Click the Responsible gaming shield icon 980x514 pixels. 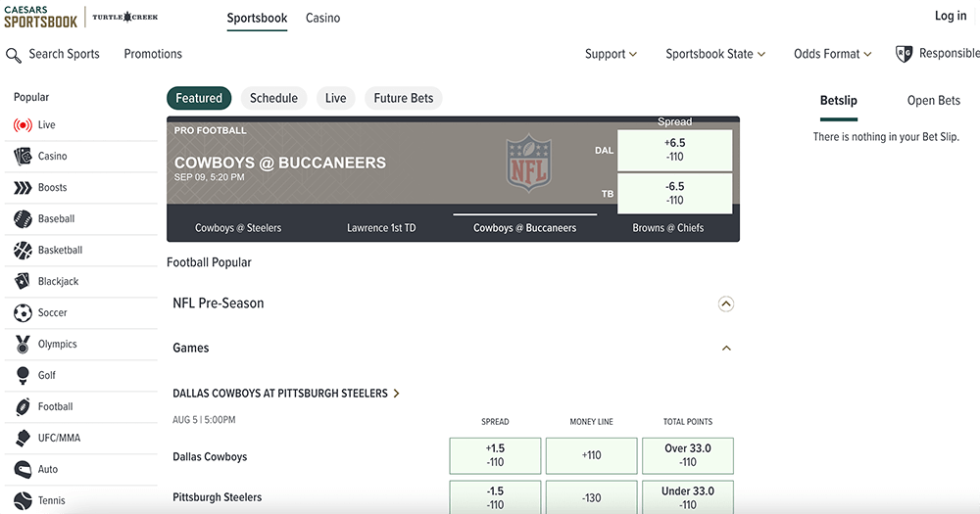tap(904, 54)
